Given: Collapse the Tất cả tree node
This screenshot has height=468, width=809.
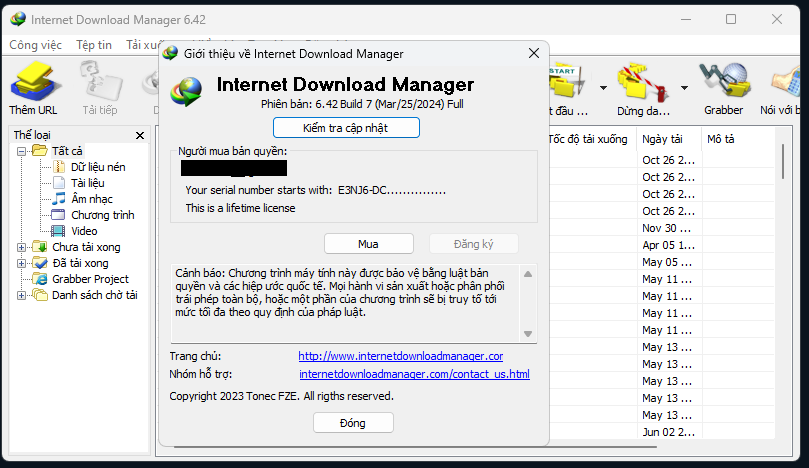Looking at the screenshot, I should [x=22, y=151].
